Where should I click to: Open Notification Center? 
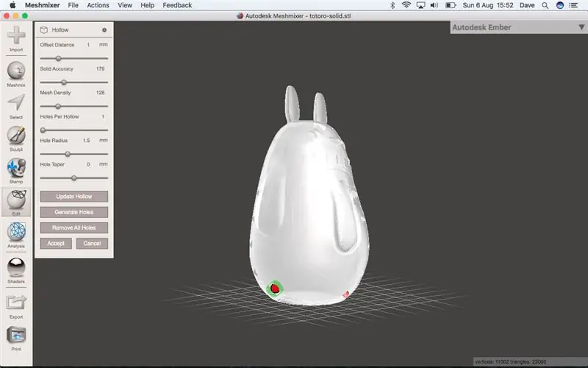point(573,5)
